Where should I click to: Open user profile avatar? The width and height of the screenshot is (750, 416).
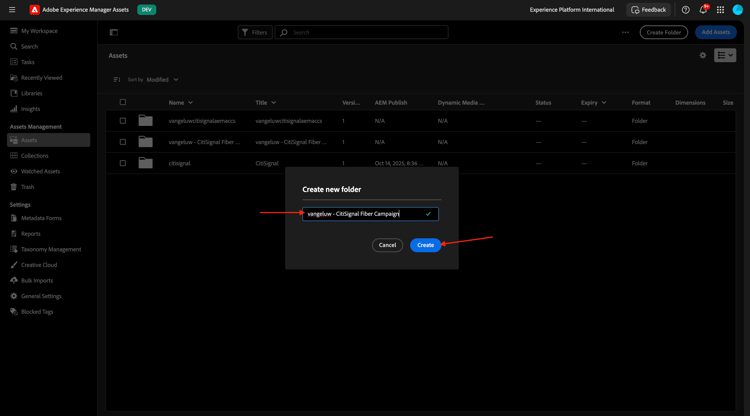(738, 10)
